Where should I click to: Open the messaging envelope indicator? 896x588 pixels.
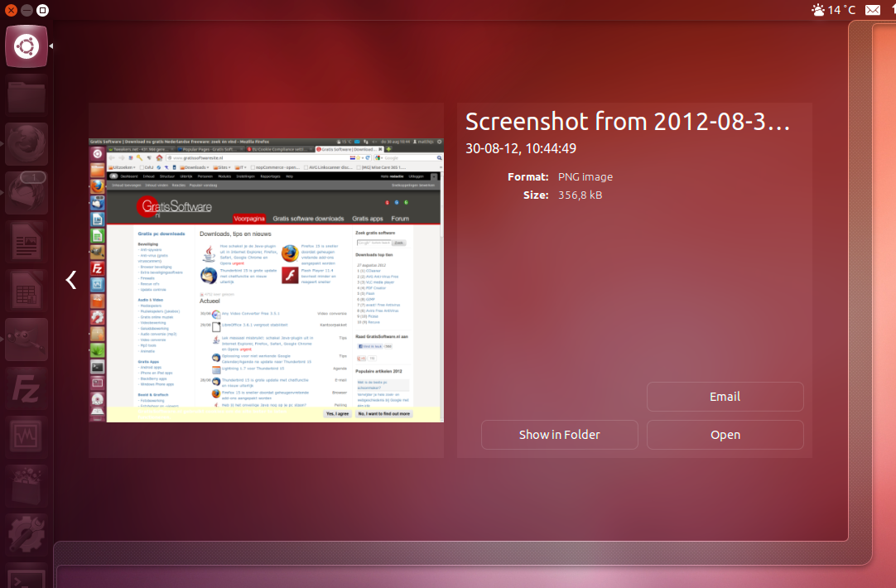click(x=873, y=10)
